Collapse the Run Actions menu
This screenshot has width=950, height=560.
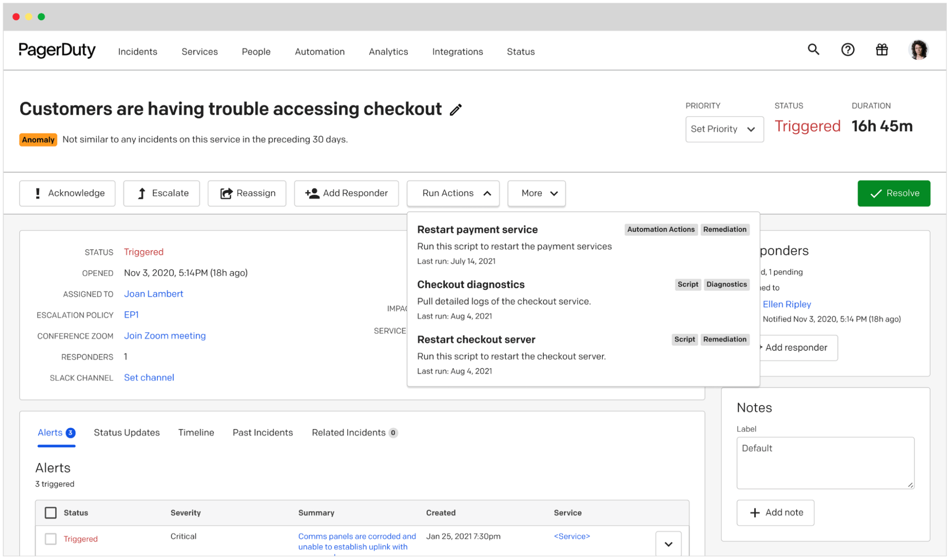click(x=453, y=193)
